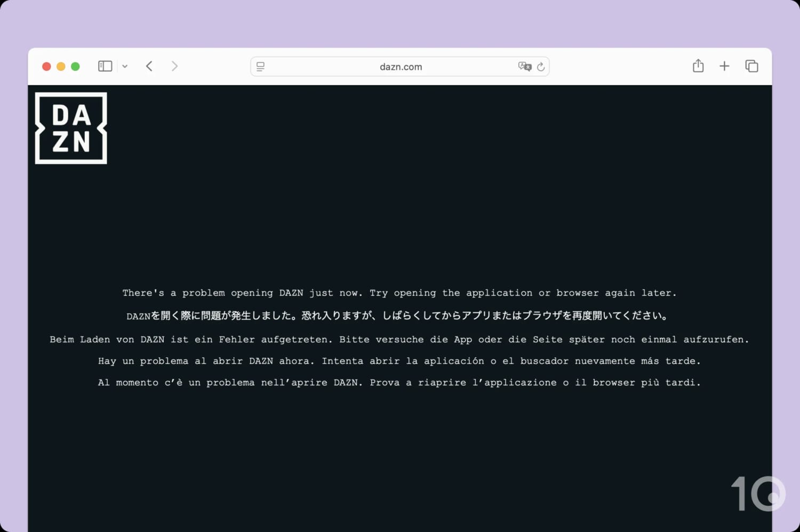Reload the dazn.com page

click(x=541, y=66)
